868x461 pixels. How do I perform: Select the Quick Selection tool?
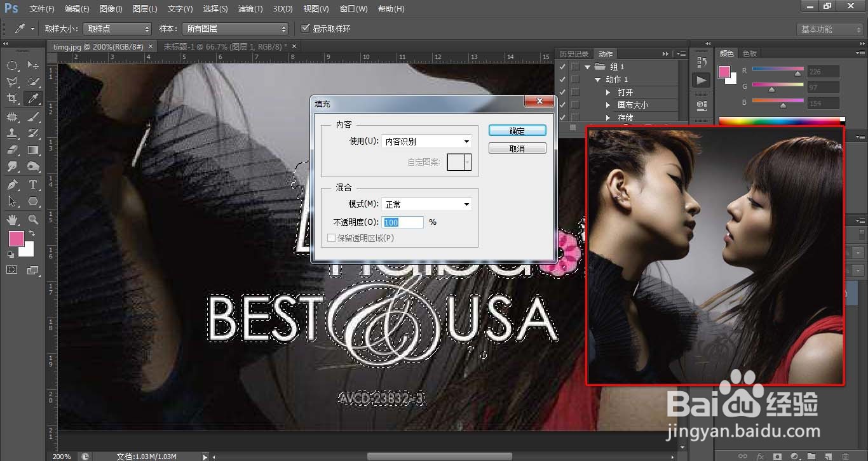[x=33, y=82]
